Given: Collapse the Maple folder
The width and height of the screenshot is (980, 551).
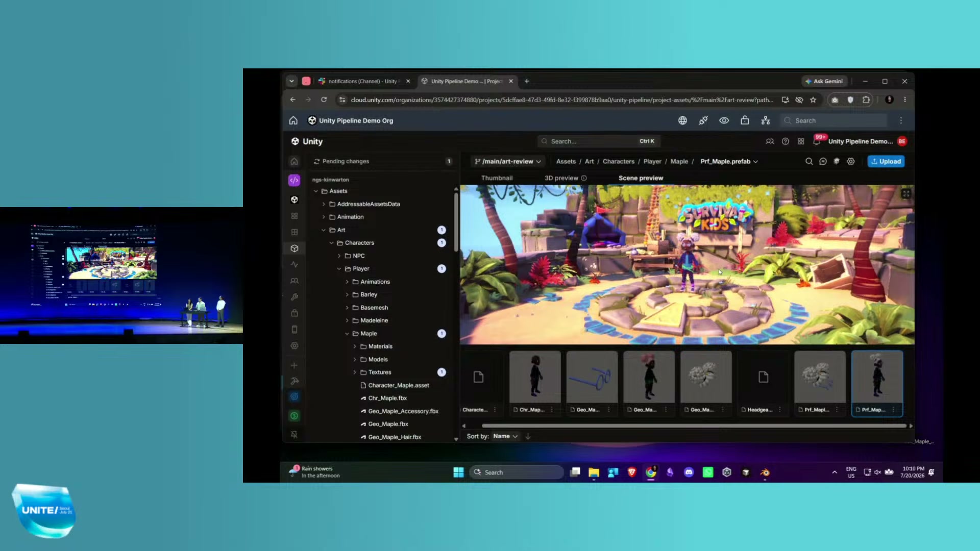Looking at the screenshot, I should (347, 334).
